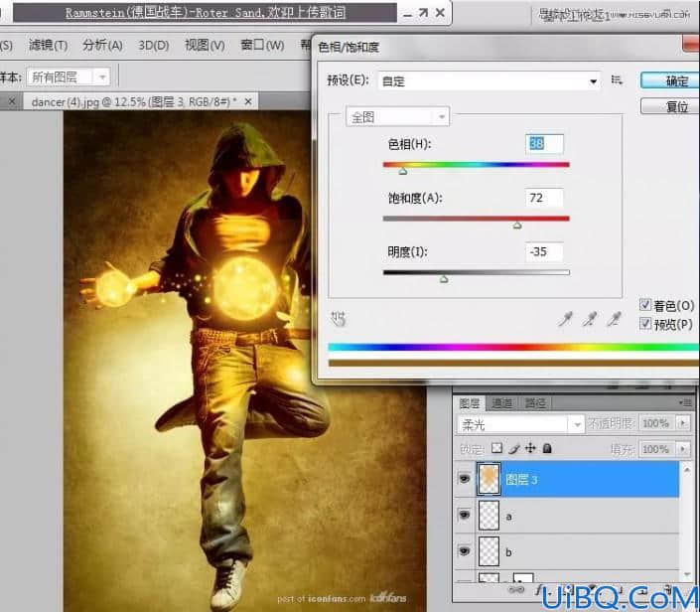Click the lock image pixels brush icon
Viewport: 700px width, 612px height.
click(514, 448)
